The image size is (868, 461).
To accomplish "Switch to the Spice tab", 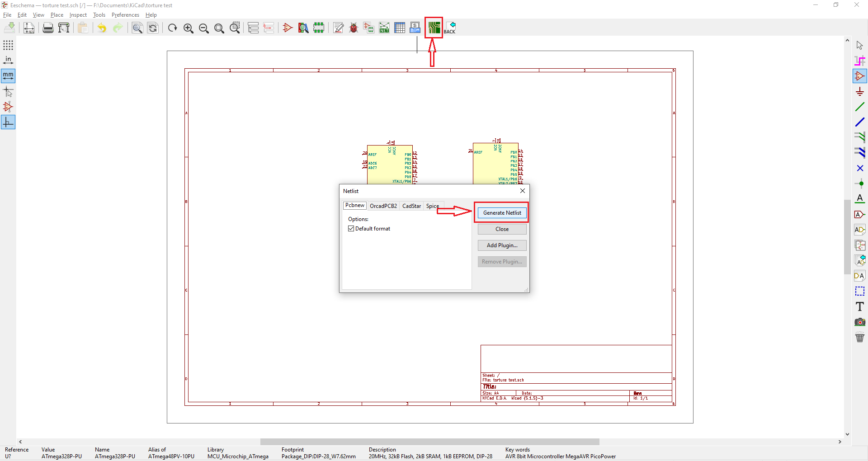I will tap(433, 206).
